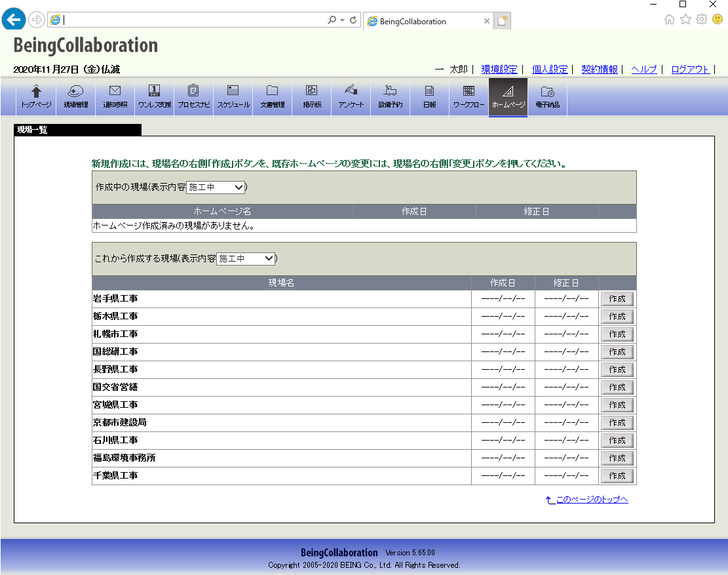Select the BeingCollaboration browser tab
Screen dimensions: 728x575
tap(428, 21)
